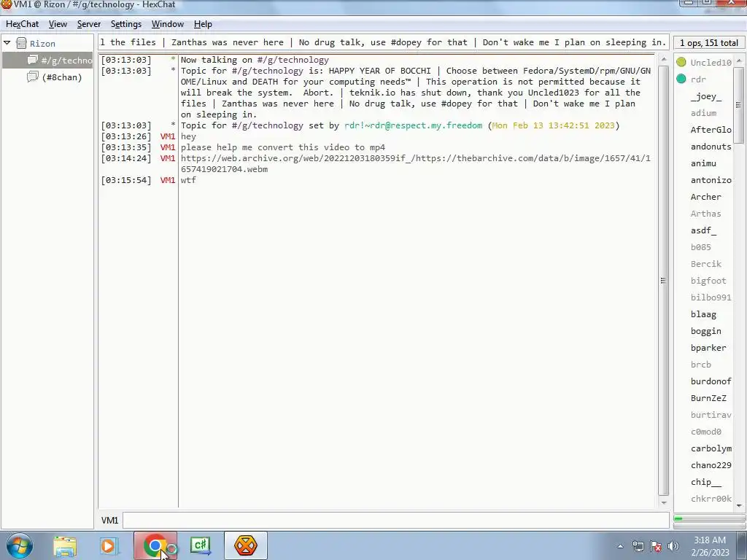Image resolution: width=747 pixels, height=560 pixels.
Task: Select user carbolym in the user list
Action: [711, 448]
